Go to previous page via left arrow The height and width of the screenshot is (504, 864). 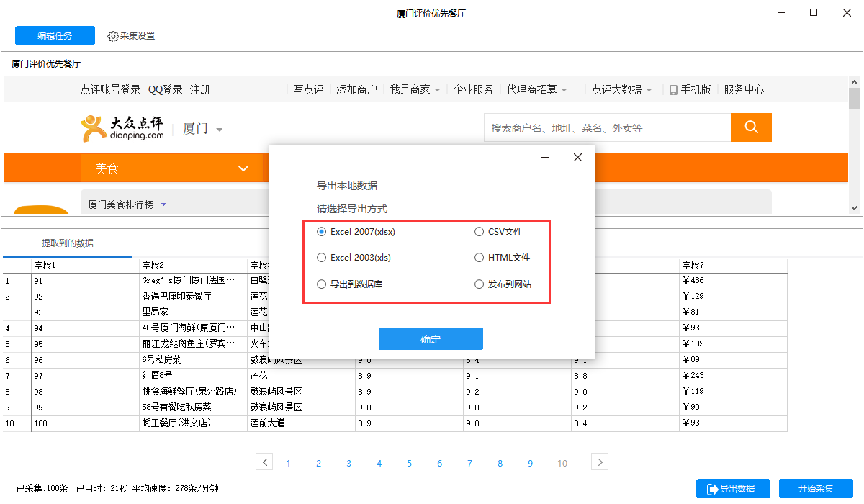coord(264,462)
